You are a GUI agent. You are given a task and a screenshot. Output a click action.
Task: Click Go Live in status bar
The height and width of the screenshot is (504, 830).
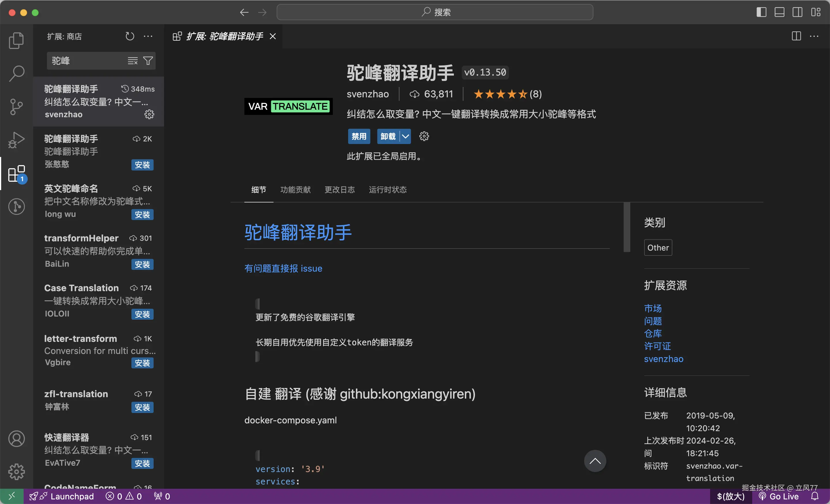tap(779, 496)
